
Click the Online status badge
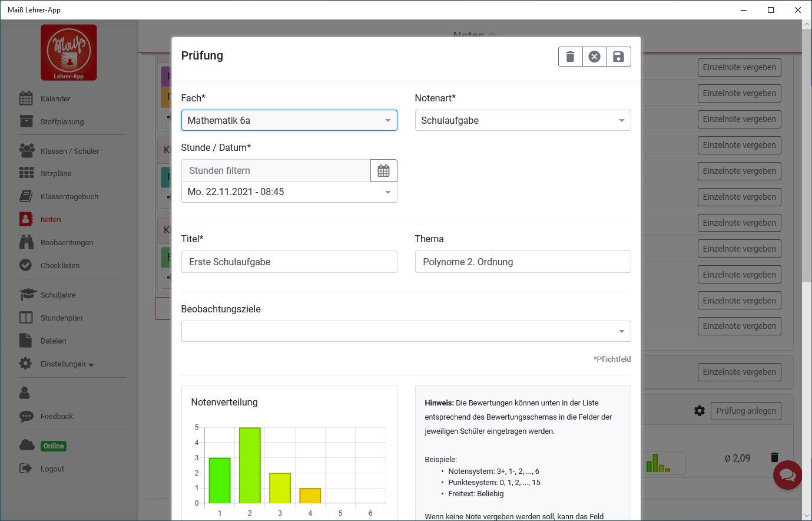pyautogui.click(x=54, y=446)
